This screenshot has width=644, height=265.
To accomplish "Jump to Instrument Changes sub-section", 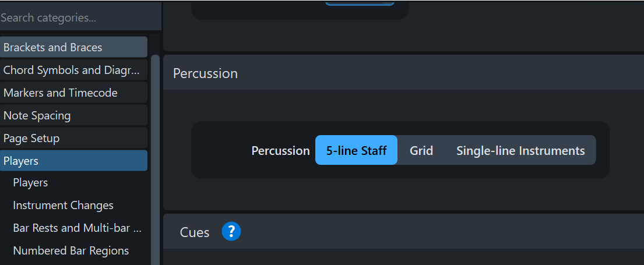I will 63,206.
